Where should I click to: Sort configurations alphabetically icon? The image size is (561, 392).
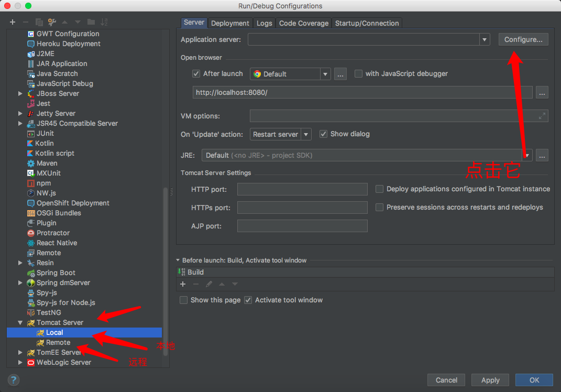pos(104,22)
